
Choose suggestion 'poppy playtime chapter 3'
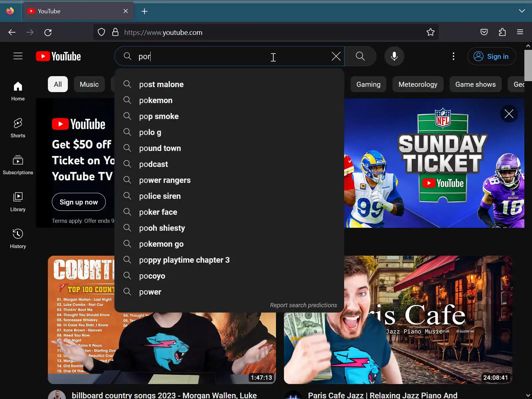pyautogui.click(x=229, y=260)
